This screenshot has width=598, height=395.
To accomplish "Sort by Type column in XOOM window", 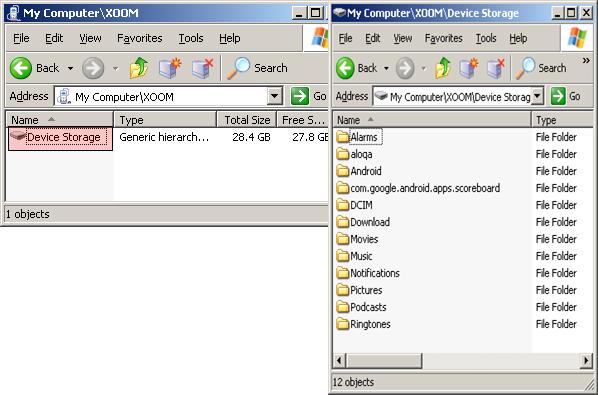I will (165, 120).
